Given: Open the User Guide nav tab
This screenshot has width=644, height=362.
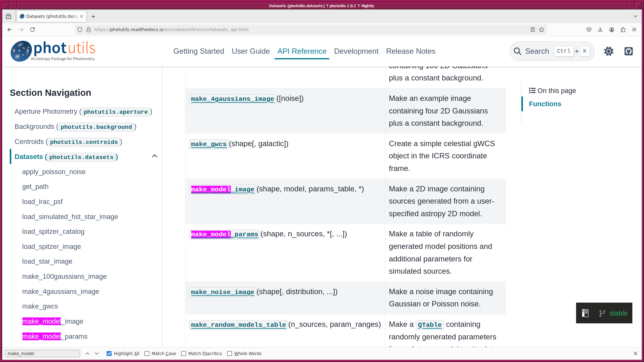Looking at the screenshot, I should pyautogui.click(x=251, y=51).
